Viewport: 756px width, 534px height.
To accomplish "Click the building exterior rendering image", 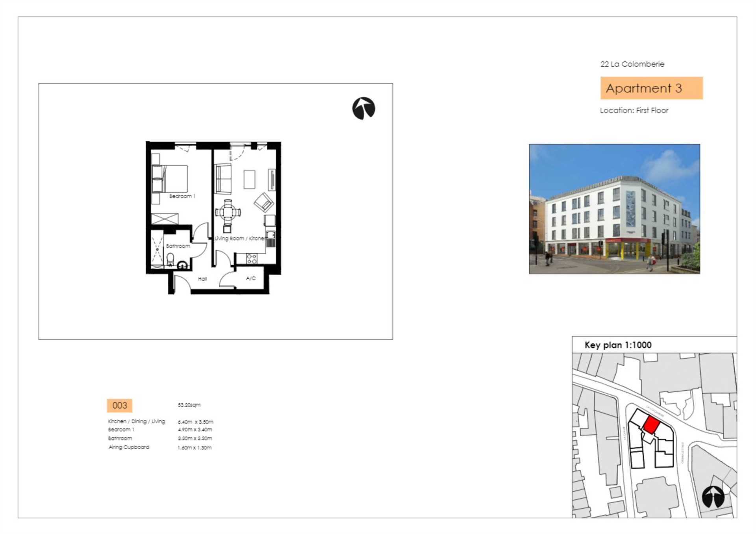I will (614, 209).
